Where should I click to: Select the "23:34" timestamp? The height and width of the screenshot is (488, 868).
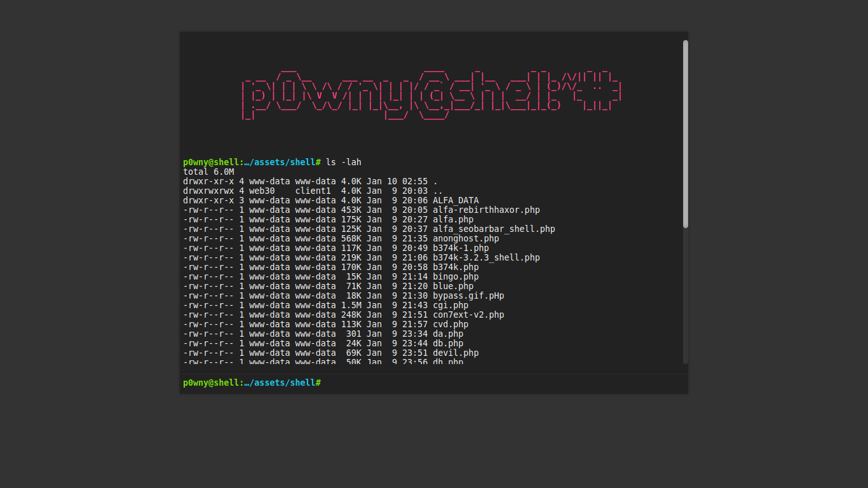[x=415, y=334]
